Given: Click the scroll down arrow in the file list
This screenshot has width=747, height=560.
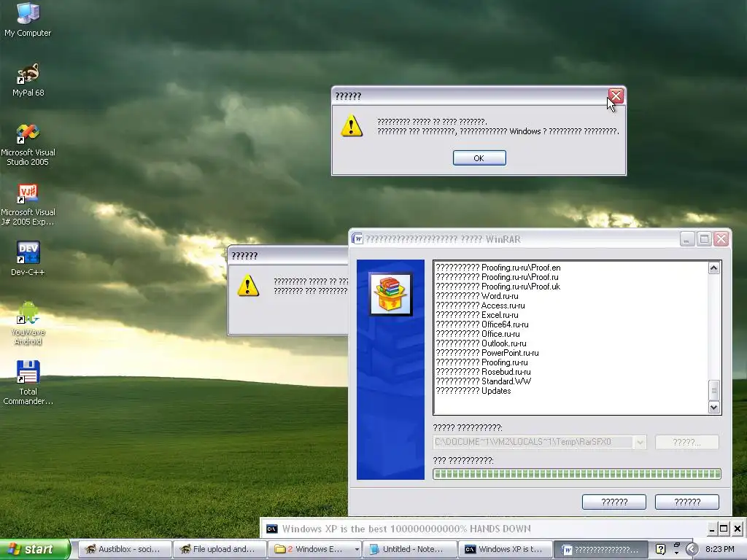Looking at the screenshot, I should coord(713,407).
